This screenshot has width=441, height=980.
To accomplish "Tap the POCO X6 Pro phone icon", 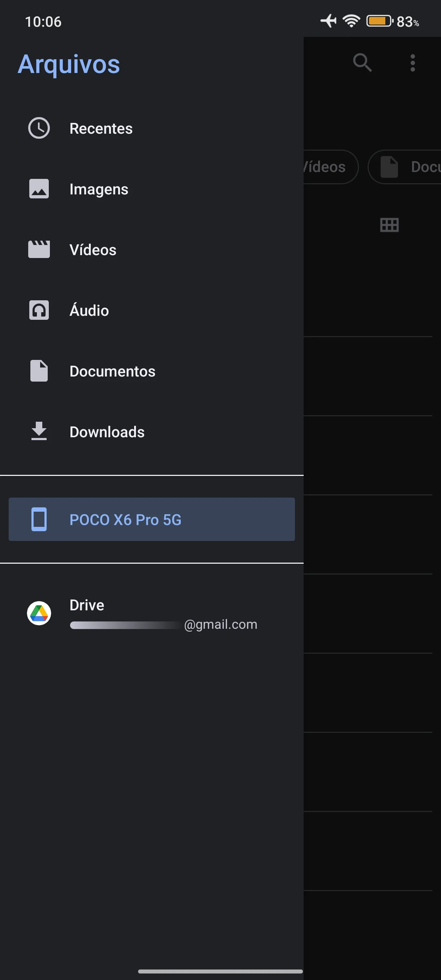I will [39, 519].
